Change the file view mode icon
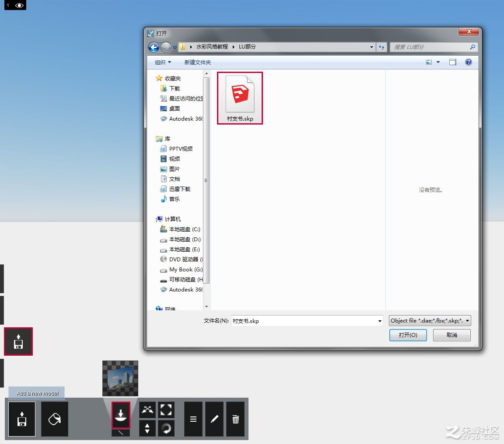This screenshot has height=444, width=504. 429,62
